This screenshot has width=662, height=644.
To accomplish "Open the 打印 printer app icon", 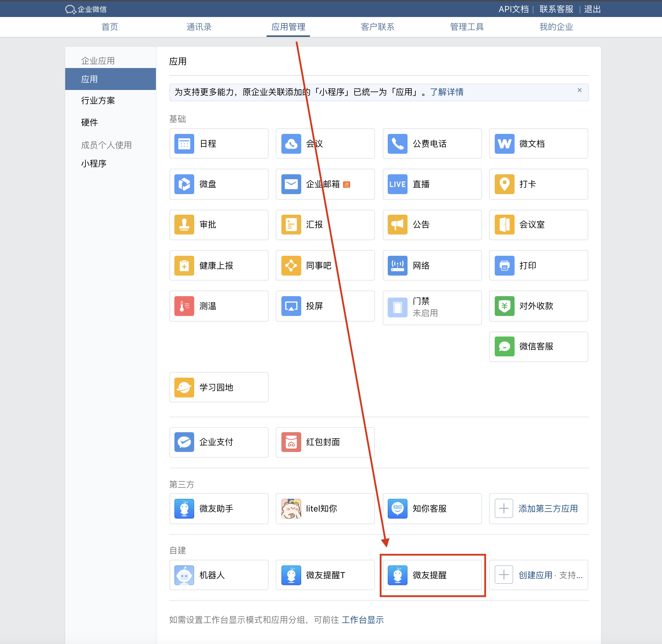I will point(505,266).
